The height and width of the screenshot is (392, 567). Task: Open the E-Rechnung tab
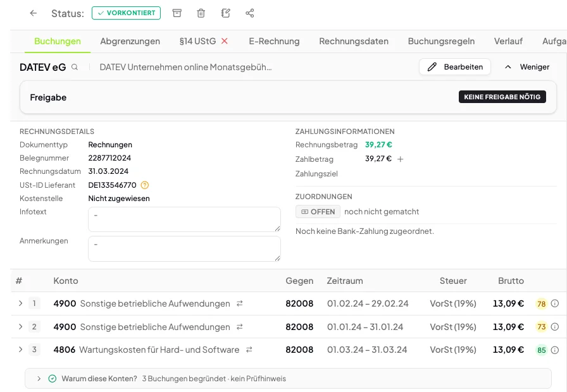tap(274, 41)
